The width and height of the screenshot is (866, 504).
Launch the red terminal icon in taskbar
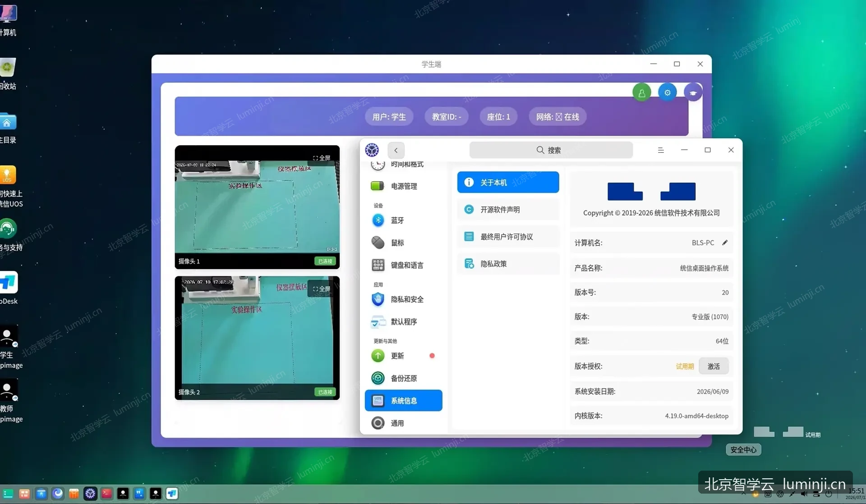click(106, 494)
